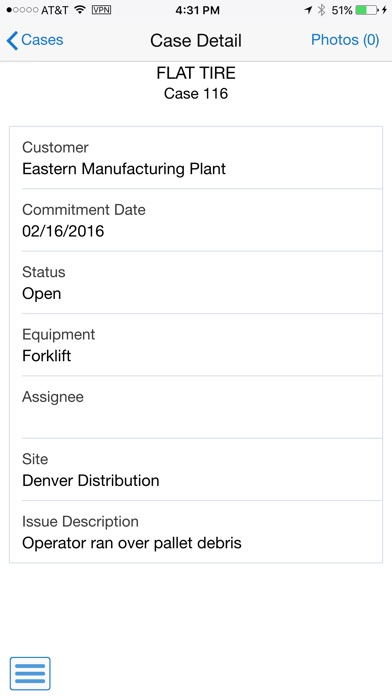Tap the FLAT TIRE case title
392x696 pixels.
pyautogui.click(x=196, y=73)
